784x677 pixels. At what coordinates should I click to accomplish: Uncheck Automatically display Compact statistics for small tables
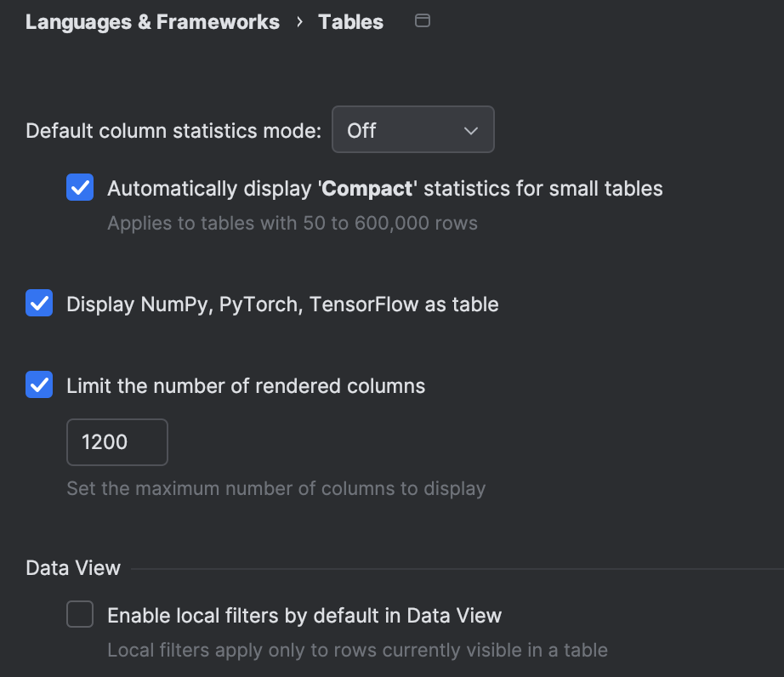pyautogui.click(x=80, y=187)
